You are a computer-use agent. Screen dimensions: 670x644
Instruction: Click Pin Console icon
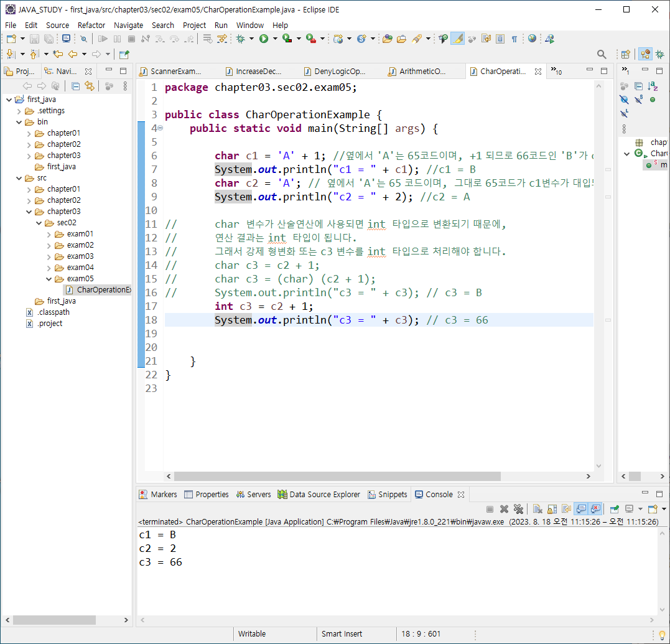click(615, 509)
